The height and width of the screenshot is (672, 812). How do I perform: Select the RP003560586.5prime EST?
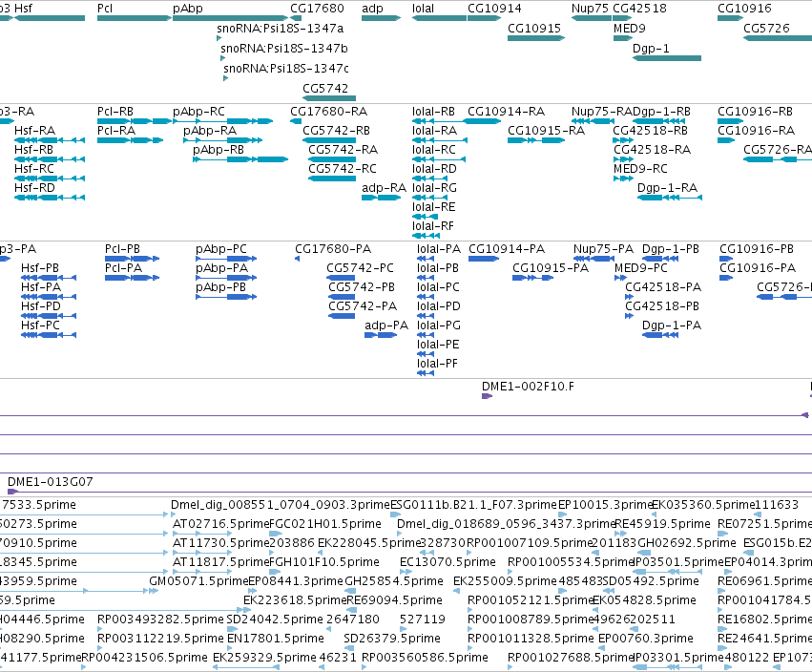(425, 658)
